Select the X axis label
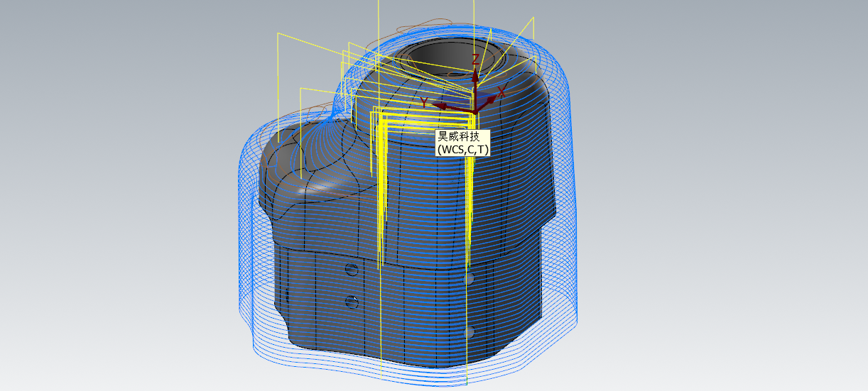 pyautogui.click(x=501, y=92)
